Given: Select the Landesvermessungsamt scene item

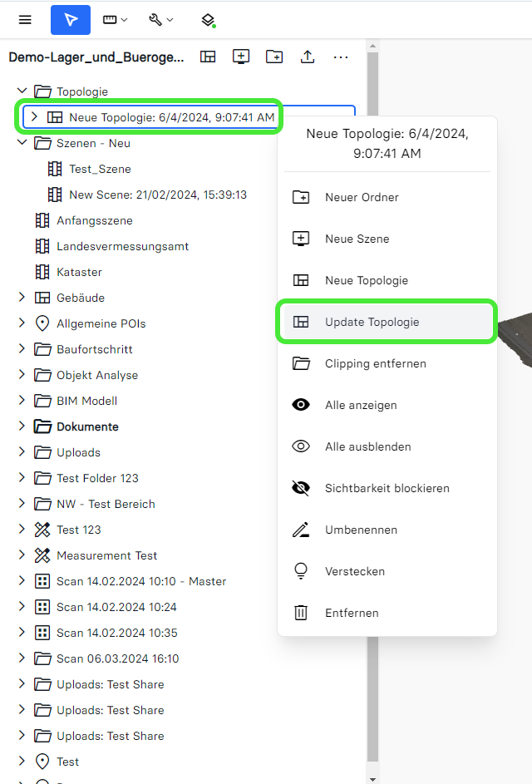Looking at the screenshot, I should (122, 246).
